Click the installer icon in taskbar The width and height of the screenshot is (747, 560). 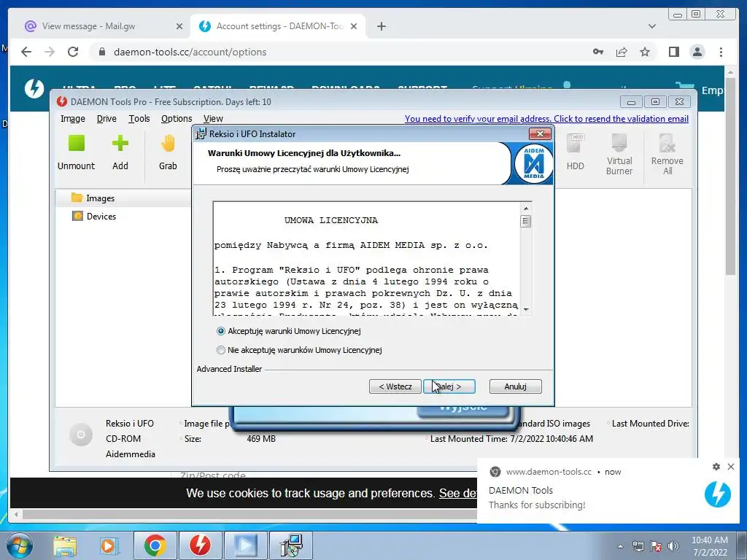[291, 545]
